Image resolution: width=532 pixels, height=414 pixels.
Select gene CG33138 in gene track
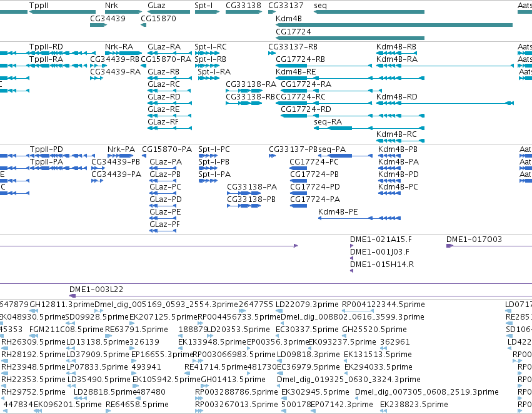244,12
